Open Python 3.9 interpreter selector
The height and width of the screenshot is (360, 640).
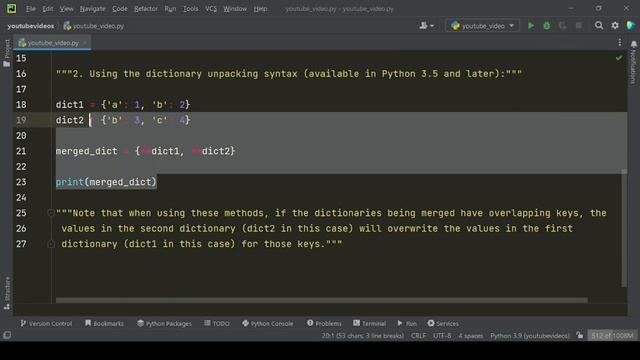530,336
